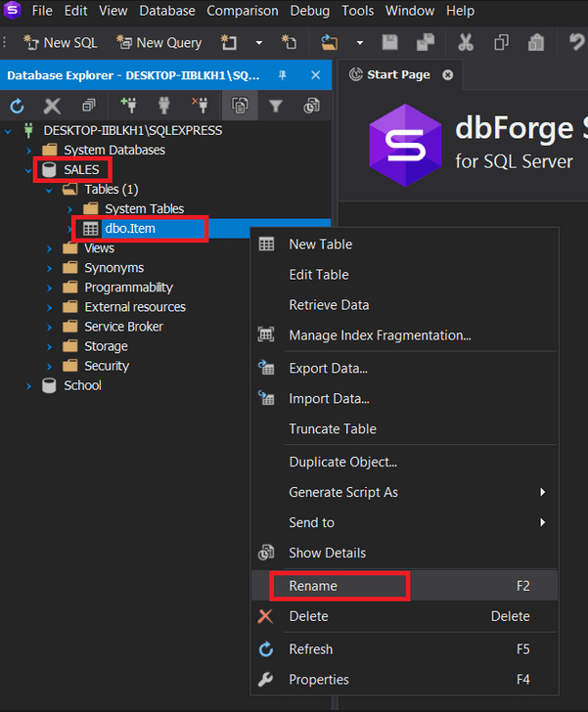Choose Export Data from the context menu
The width and height of the screenshot is (588, 712).
[404, 369]
